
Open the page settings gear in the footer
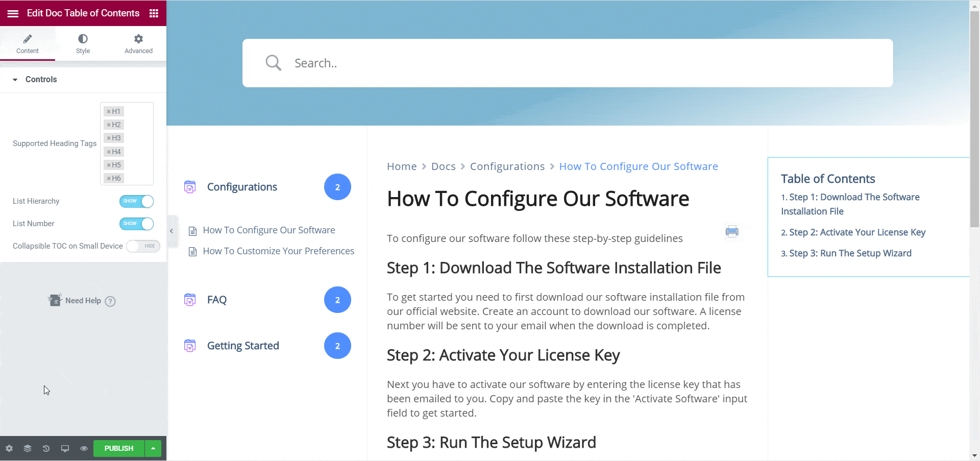(x=9, y=448)
